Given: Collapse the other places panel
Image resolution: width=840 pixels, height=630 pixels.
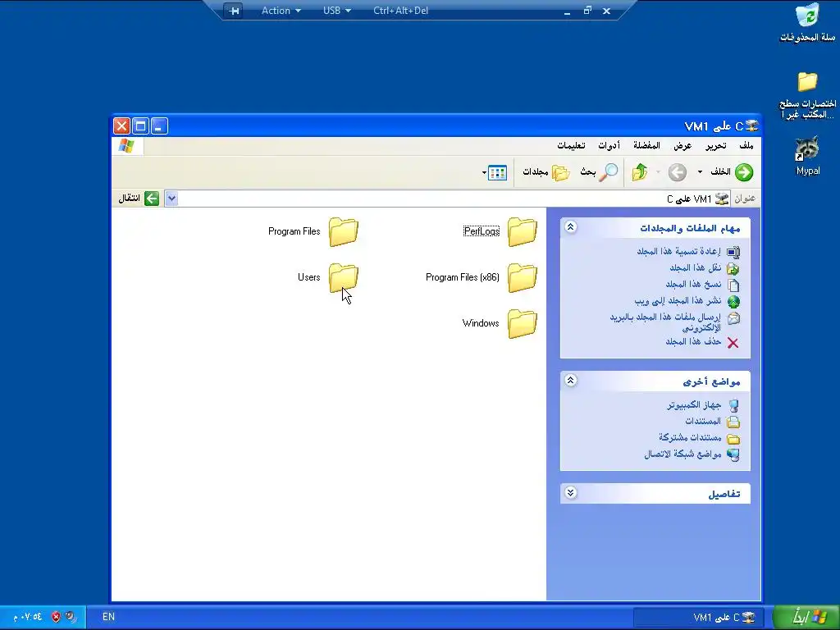Looking at the screenshot, I should (x=571, y=381).
